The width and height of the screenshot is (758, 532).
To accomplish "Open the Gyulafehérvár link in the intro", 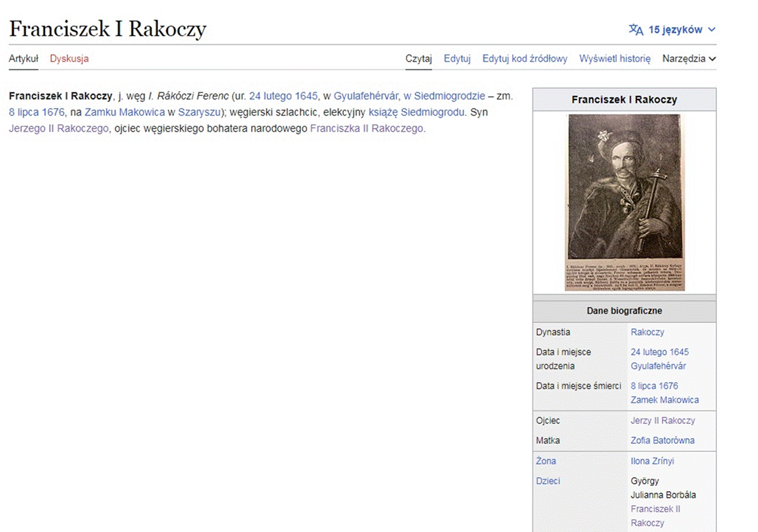I will coord(366,95).
